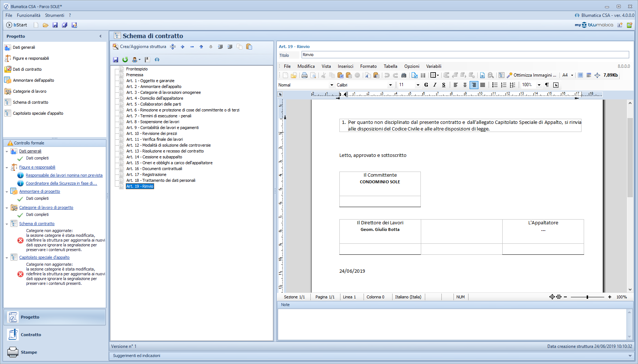Screen dimensions: 638x364
Task: Click the binoculars find icon
Action: tap(404, 75)
